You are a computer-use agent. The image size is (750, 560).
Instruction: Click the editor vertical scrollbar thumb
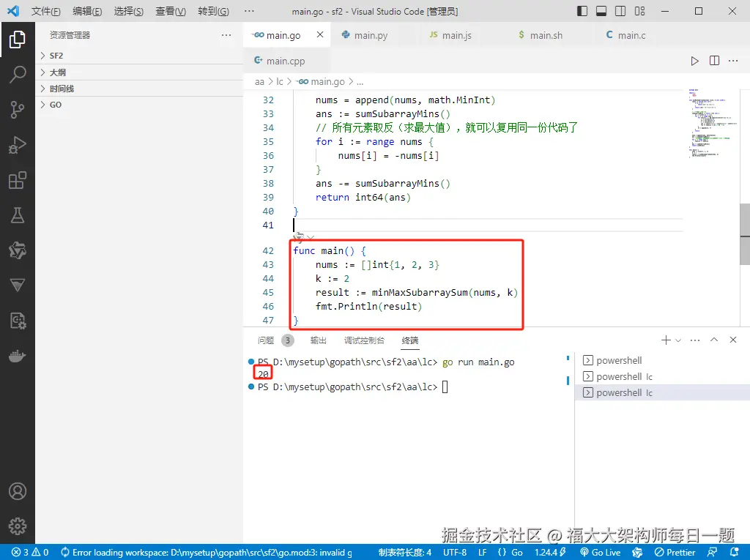click(745, 234)
